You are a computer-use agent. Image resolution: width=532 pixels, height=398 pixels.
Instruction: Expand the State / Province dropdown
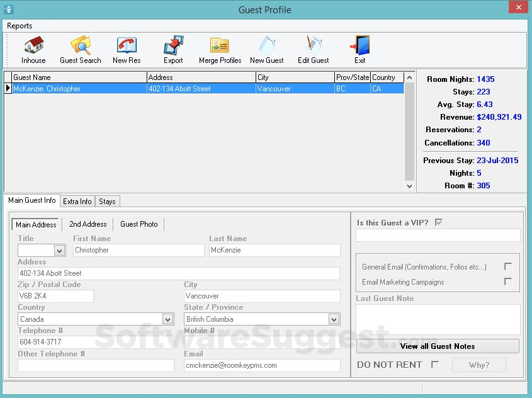point(334,319)
